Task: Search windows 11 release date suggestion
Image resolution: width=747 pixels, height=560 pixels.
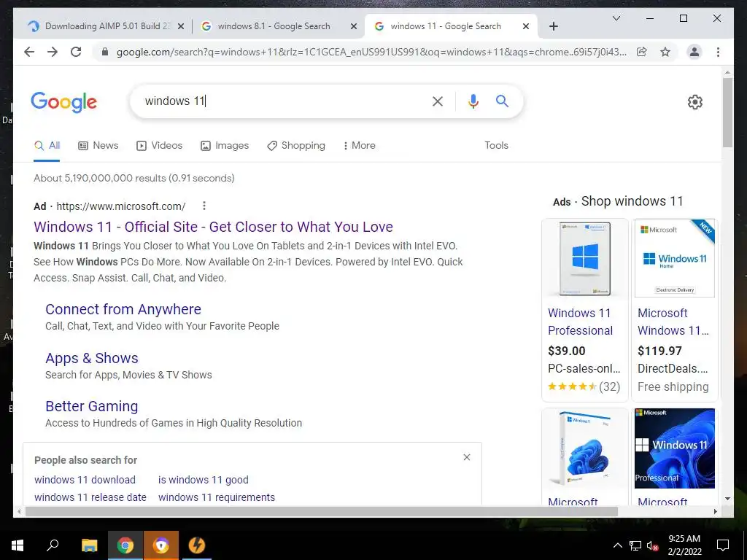Action: 90,497
